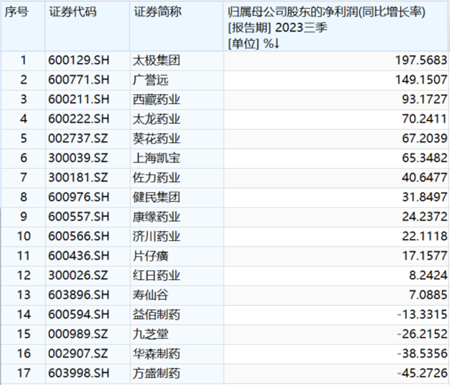Click the name 寿仙谷
The height and width of the screenshot is (385, 450).
tap(150, 295)
